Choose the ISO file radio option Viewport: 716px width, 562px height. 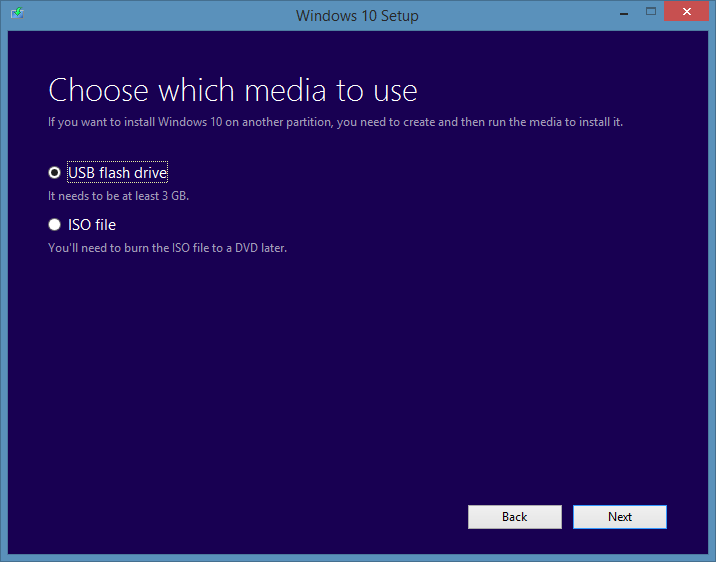pos(54,225)
